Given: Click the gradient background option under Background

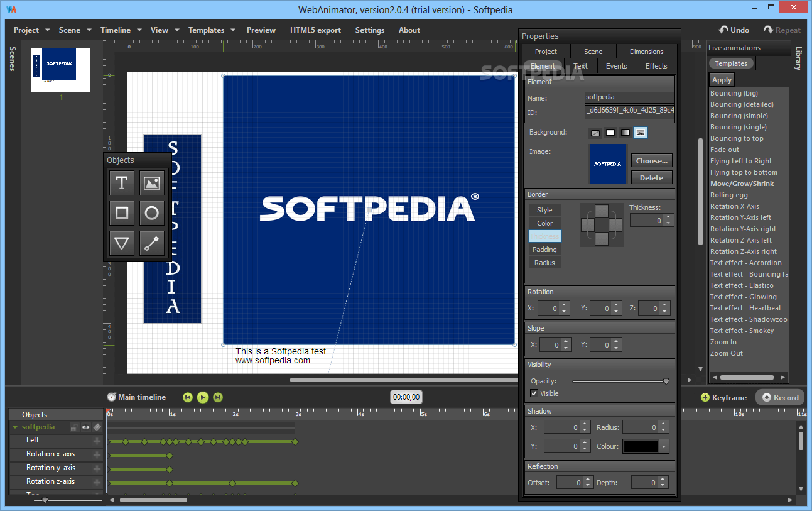Looking at the screenshot, I should 624,133.
